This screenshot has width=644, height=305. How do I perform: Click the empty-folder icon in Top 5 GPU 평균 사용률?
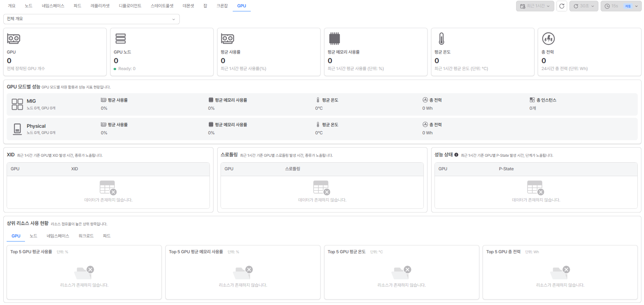(84, 273)
